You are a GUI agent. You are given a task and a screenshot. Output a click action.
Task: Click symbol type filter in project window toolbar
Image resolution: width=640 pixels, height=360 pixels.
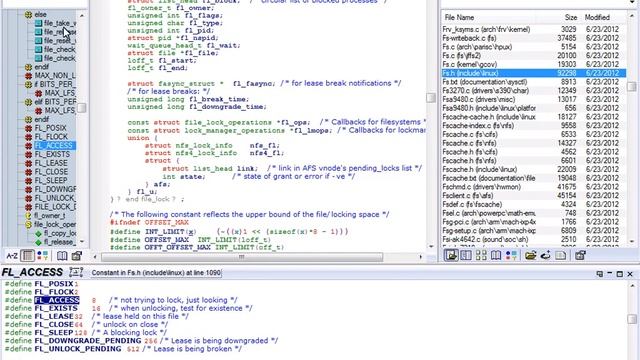click(511, 256)
